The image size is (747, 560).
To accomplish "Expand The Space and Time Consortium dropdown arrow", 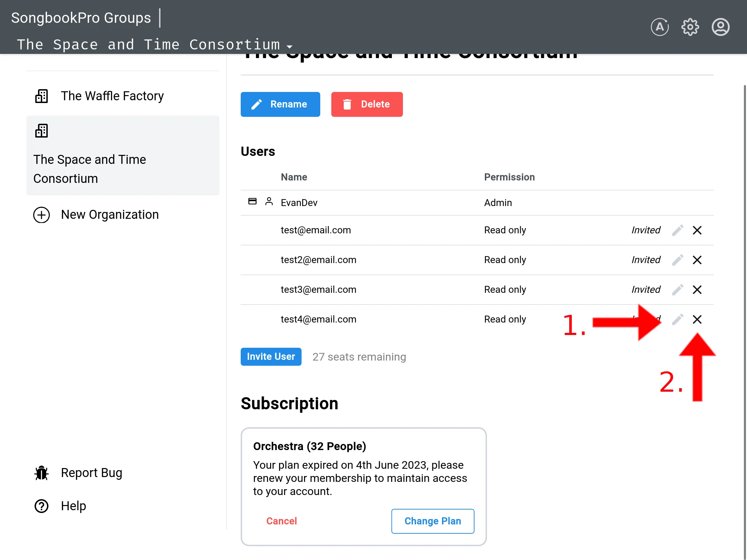I will tap(289, 46).
